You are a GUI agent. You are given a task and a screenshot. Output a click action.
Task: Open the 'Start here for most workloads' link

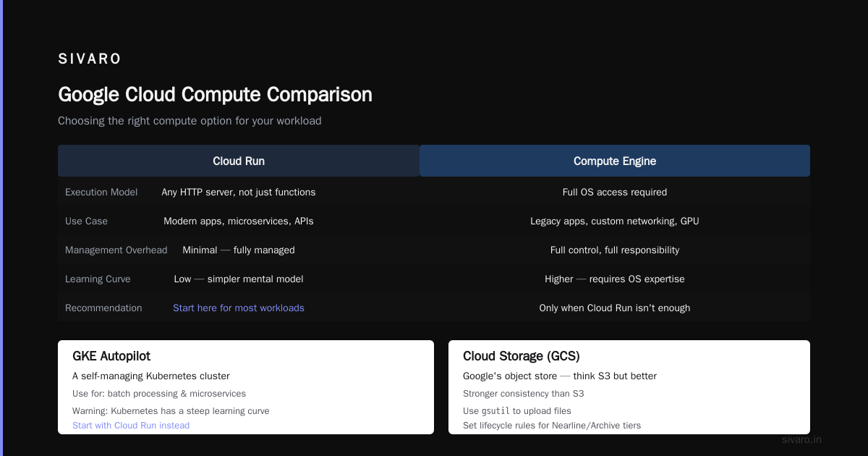(x=239, y=308)
